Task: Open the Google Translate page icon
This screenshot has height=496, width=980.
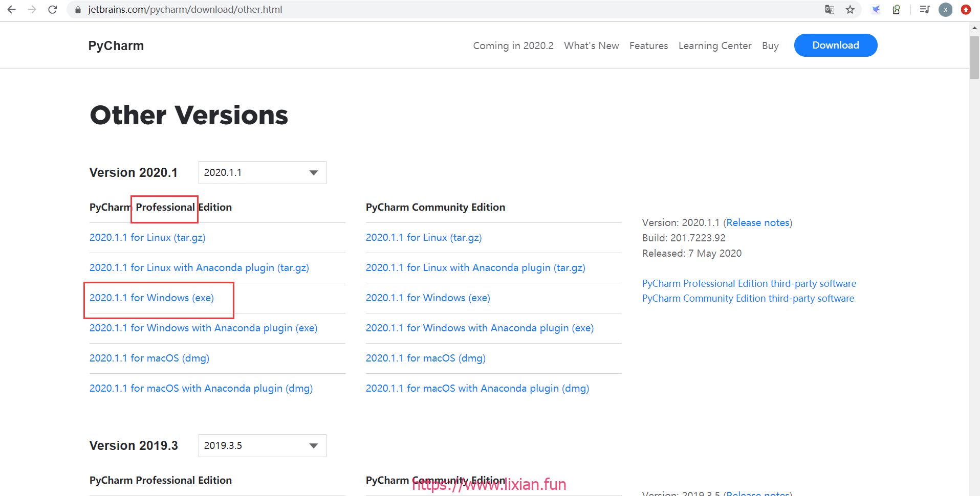Action: pyautogui.click(x=830, y=10)
